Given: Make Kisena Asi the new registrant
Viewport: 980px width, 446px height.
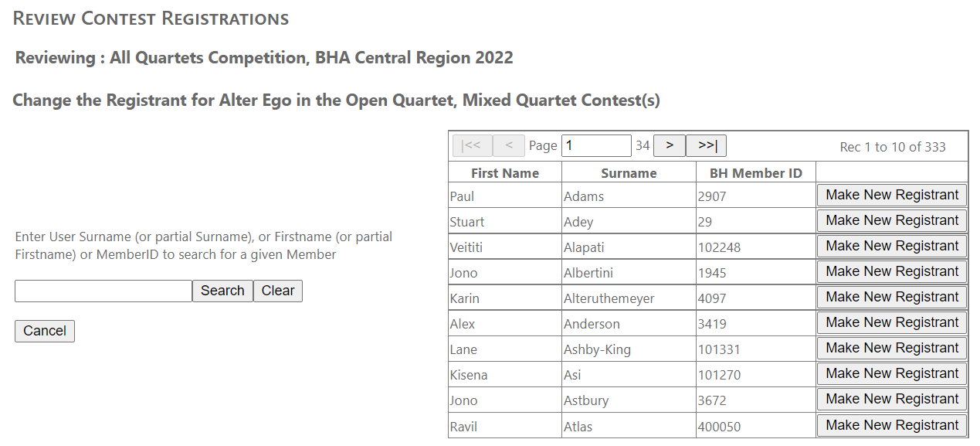Looking at the screenshot, I should click(x=892, y=374).
